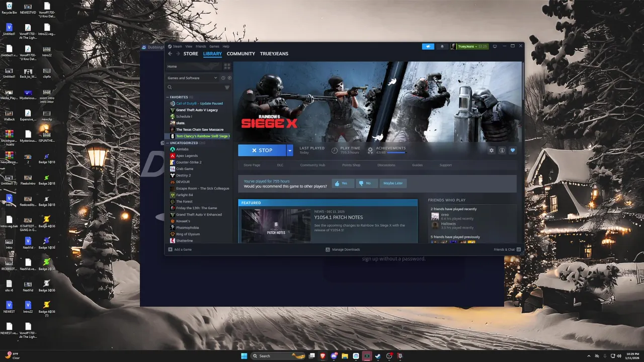Open the Community Hub link

coord(312,165)
